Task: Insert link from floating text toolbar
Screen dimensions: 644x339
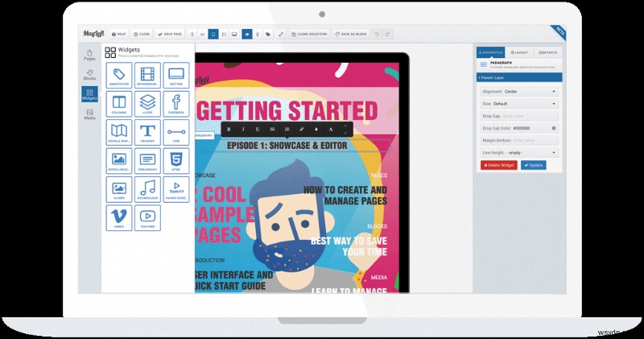Action: (301, 130)
